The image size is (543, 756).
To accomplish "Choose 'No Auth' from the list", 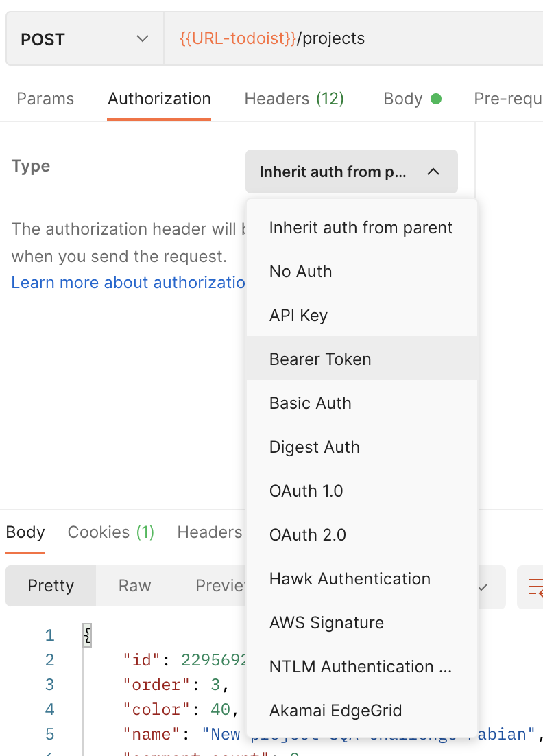I will click(x=300, y=271).
